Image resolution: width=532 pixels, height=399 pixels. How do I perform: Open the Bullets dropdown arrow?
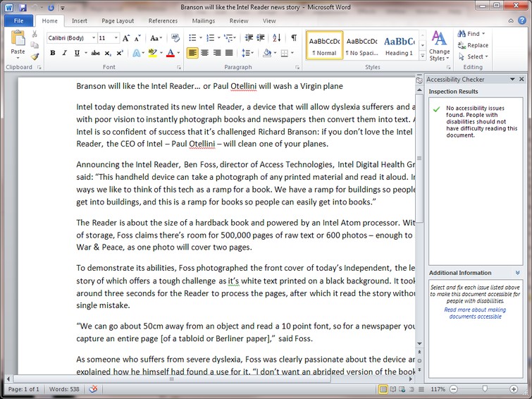(x=201, y=37)
